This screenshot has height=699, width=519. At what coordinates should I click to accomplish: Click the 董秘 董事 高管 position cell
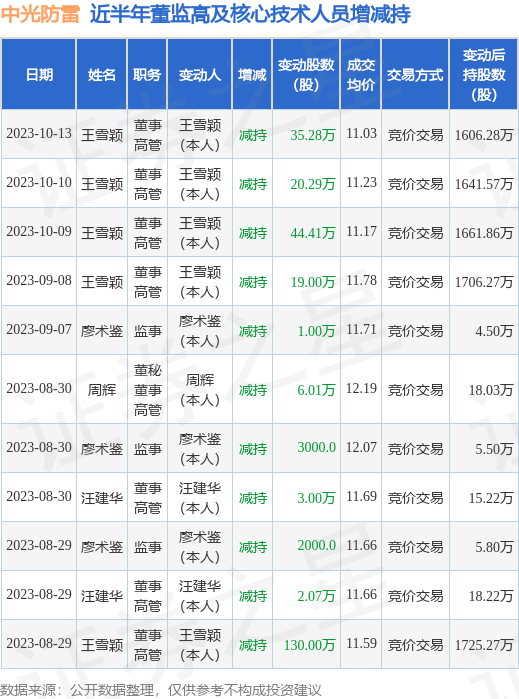pos(148,390)
